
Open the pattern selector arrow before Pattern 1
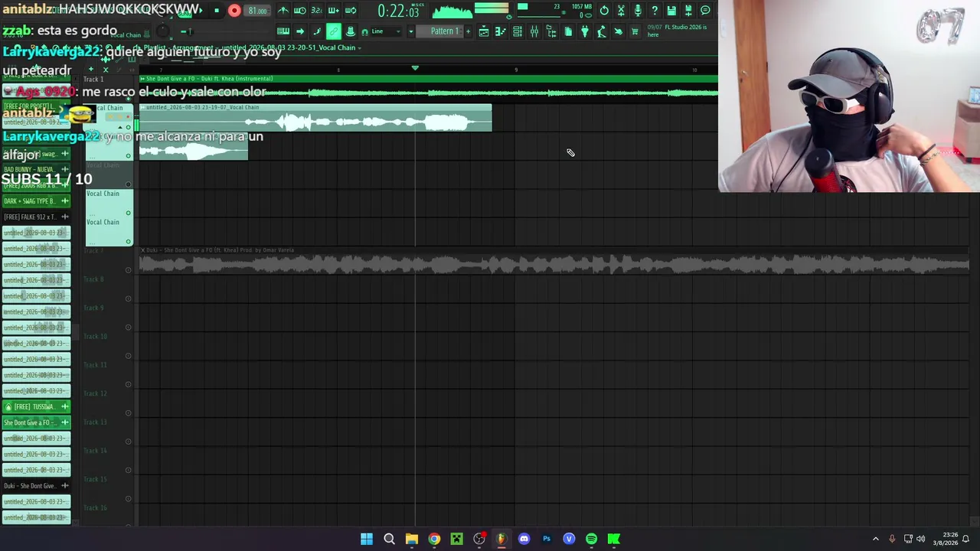(x=411, y=31)
